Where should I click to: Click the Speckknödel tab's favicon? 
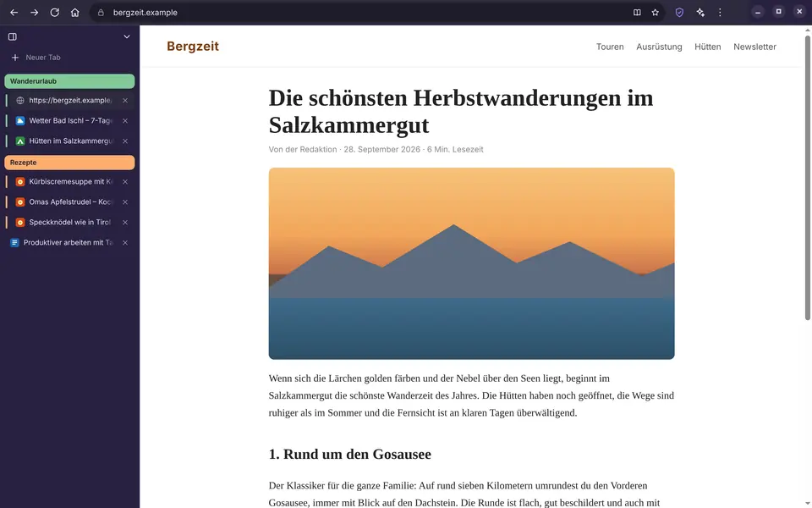20,223
